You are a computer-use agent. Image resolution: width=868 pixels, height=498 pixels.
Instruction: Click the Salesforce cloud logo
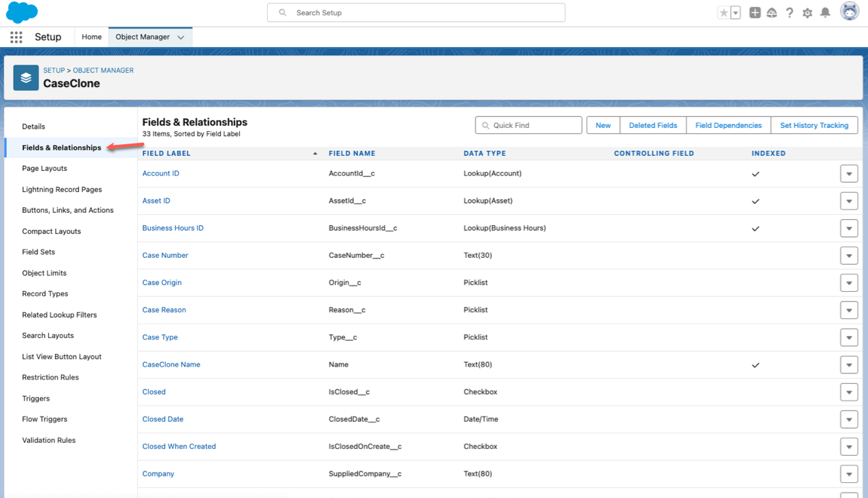[22, 12]
